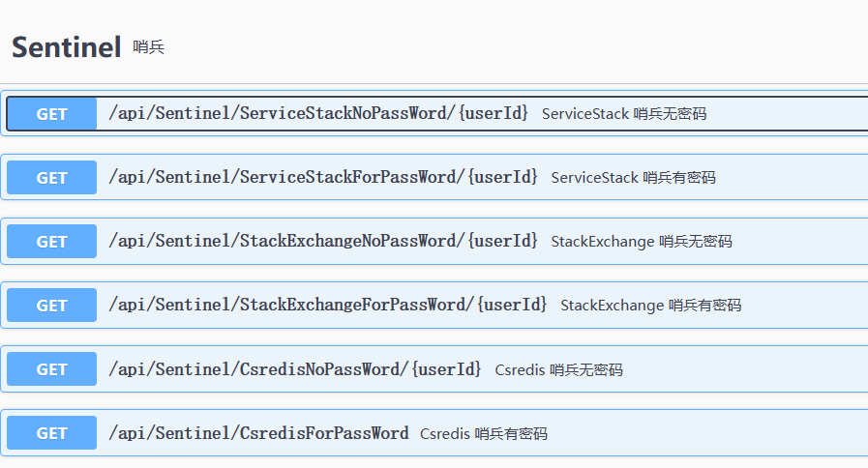
Task: Click the 哨兵 tag description text
Action: [x=149, y=47]
